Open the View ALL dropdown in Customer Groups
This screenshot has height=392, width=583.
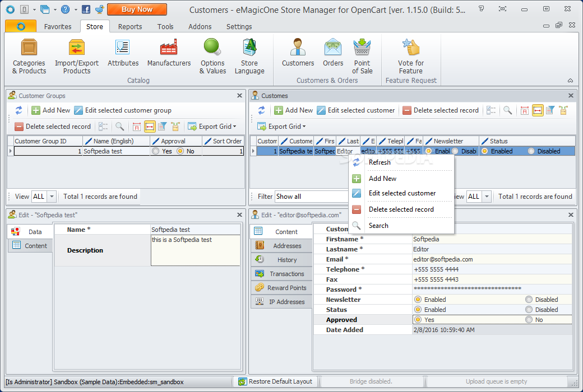tap(52, 197)
